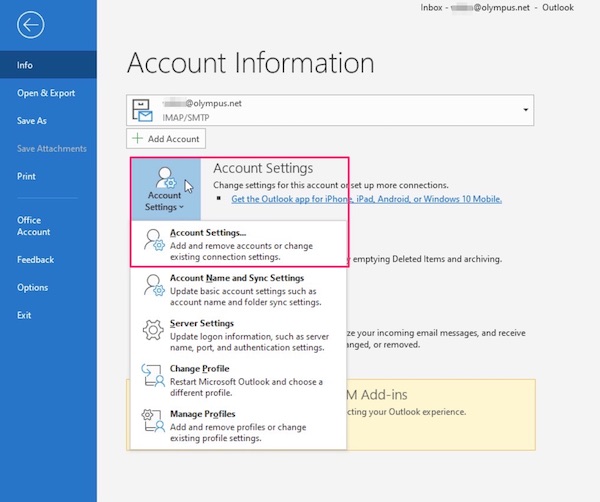600x502 pixels.
Task: Click the Add Account button
Action: tap(166, 139)
